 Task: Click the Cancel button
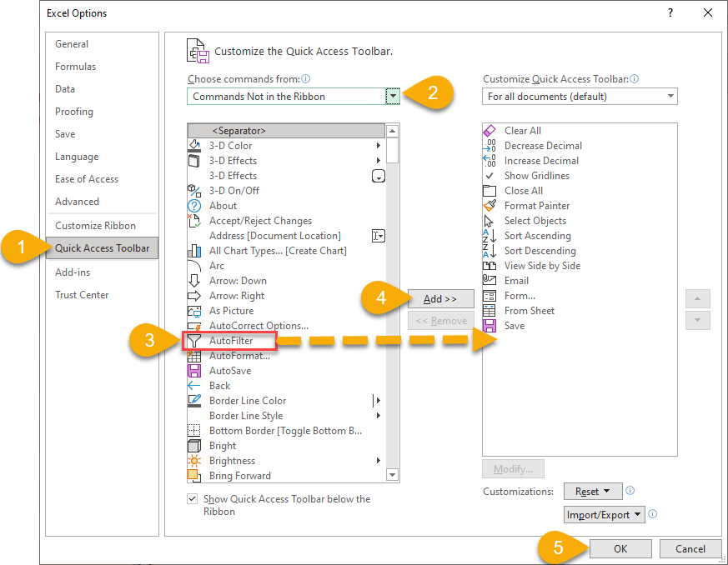[690, 549]
